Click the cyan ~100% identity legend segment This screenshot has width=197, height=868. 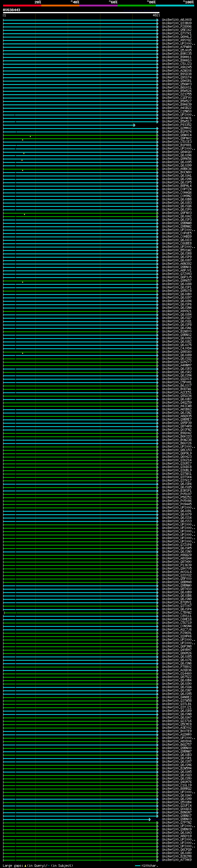pos(175,6)
